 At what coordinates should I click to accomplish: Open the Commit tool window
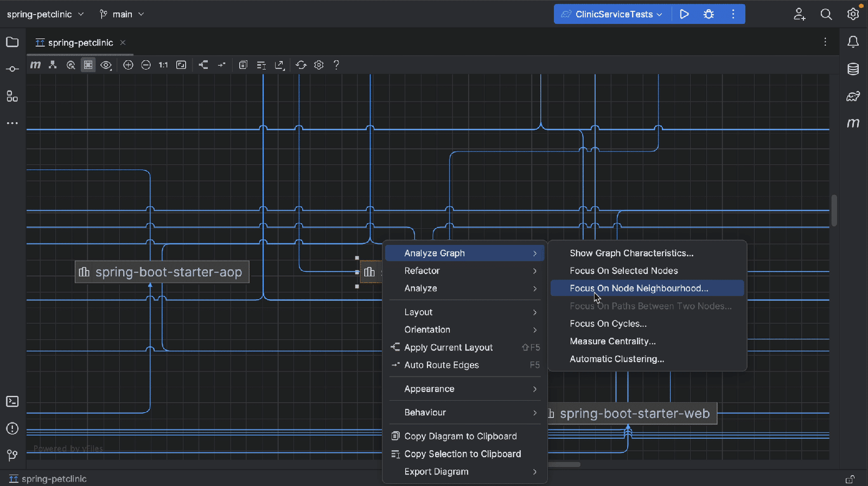point(12,69)
